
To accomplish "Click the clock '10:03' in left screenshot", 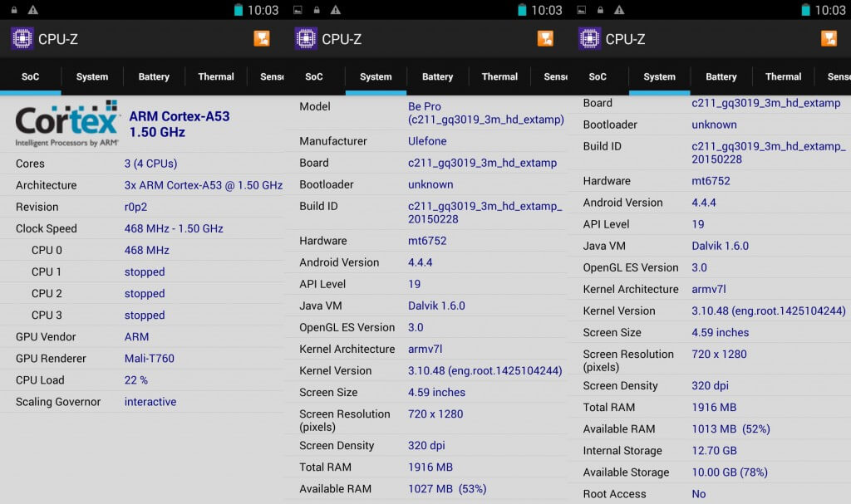I will (x=263, y=10).
